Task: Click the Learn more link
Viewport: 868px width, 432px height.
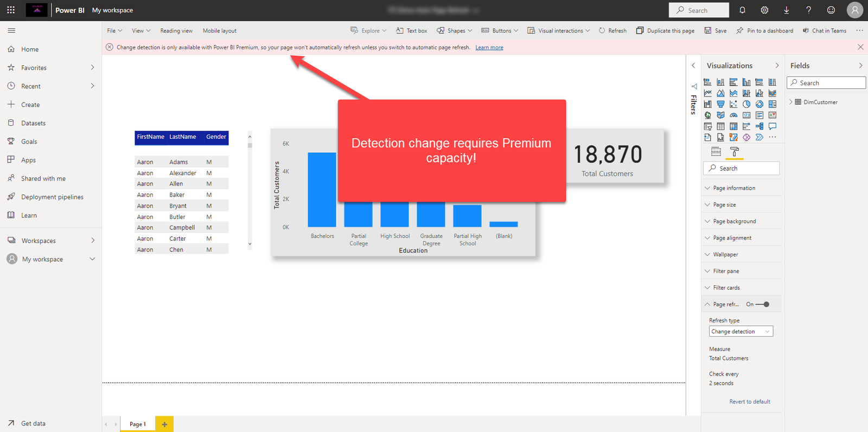Action: point(489,48)
